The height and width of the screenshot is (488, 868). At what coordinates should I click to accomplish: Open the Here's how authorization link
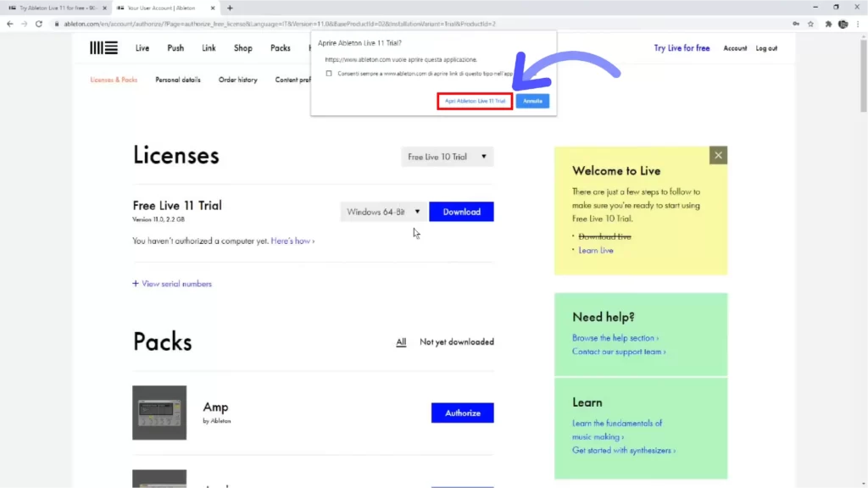[x=292, y=241]
